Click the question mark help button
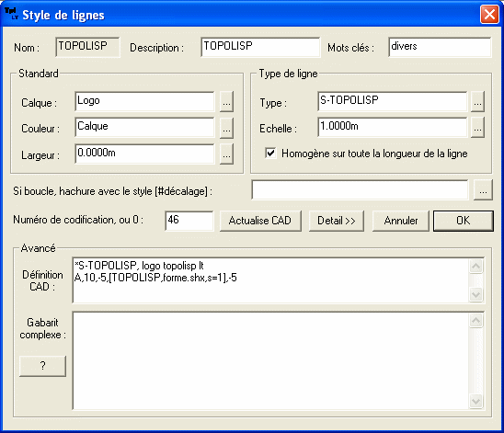The image size is (504, 433). click(x=42, y=366)
